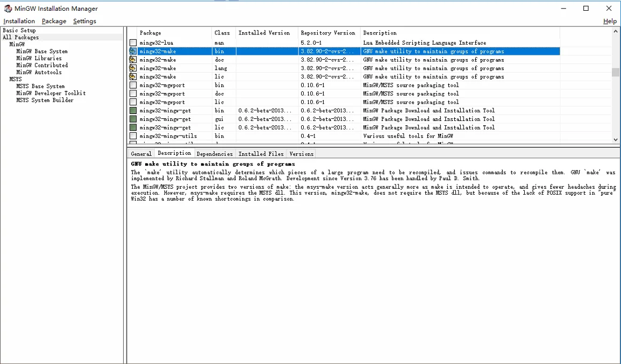Image resolution: width=621 pixels, height=364 pixels.
Task: Click the 'lang' class cell
Action: tap(220, 68)
